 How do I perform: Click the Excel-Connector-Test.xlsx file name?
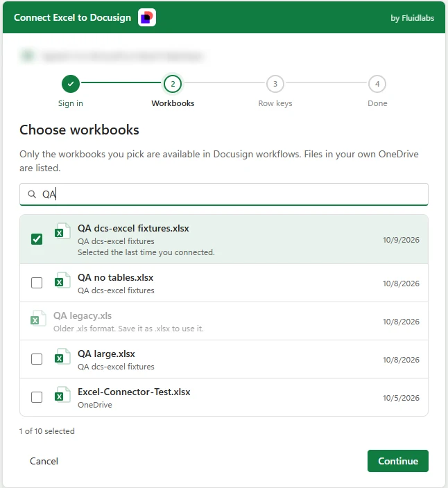pyautogui.click(x=134, y=392)
